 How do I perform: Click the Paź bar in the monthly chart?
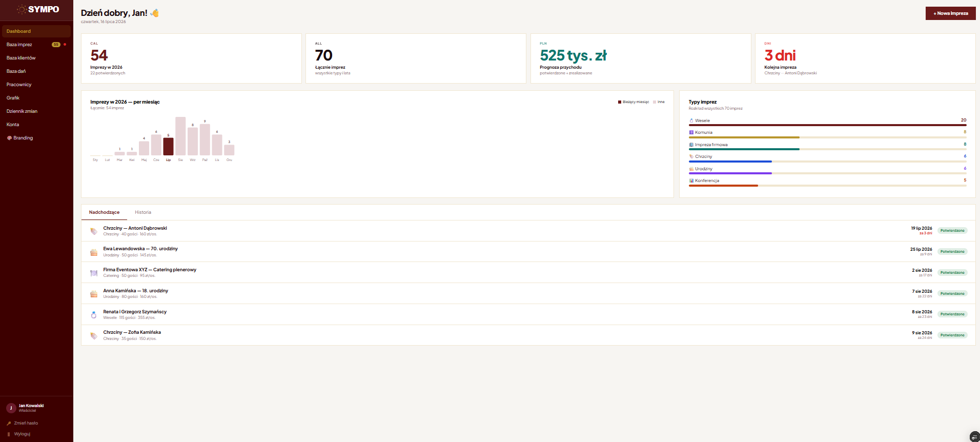[205, 139]
